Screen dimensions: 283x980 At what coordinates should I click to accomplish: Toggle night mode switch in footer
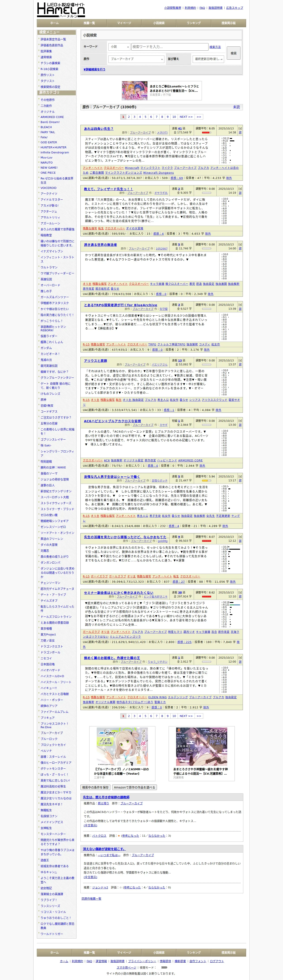pyautogui.click(x=164, y=967)
